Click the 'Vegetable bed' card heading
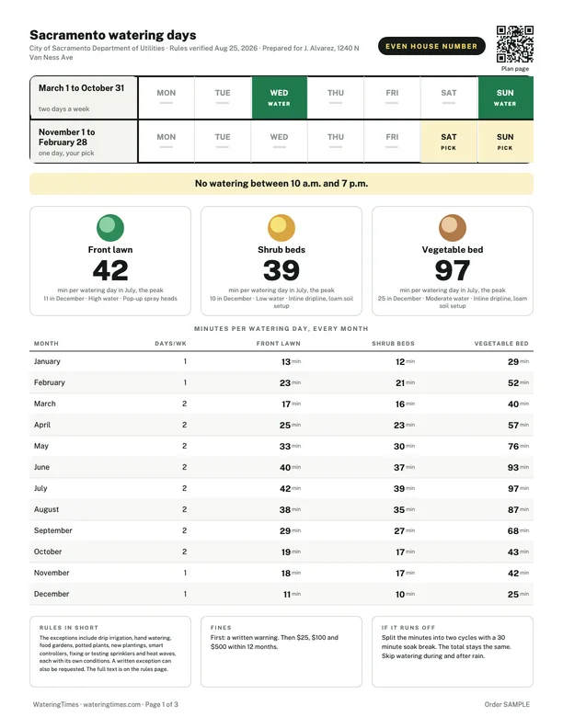The width and height of the screenshot is (563, 728). pos(453,250)
